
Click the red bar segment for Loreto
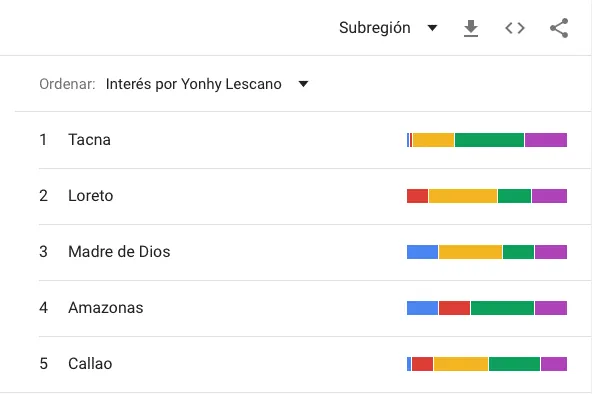pyautogui.click(x=418, y=196)
